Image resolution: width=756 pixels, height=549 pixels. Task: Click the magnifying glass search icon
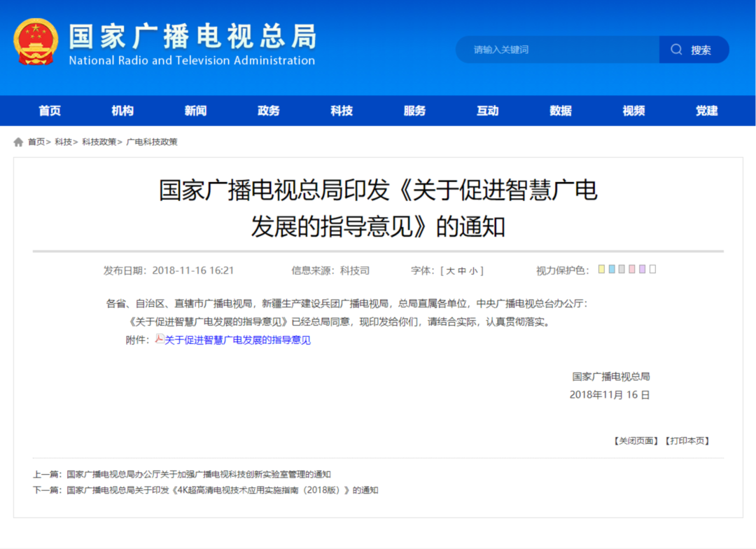click(x=676, y=50)
